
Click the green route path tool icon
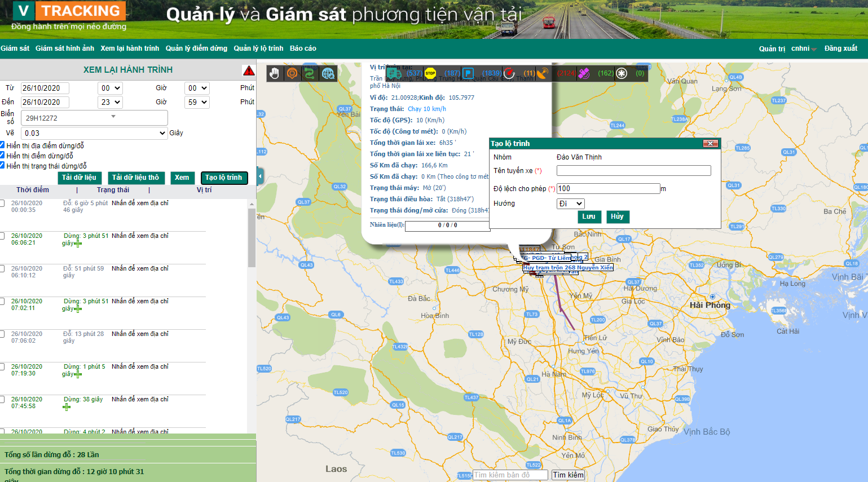tap(310, 73)
